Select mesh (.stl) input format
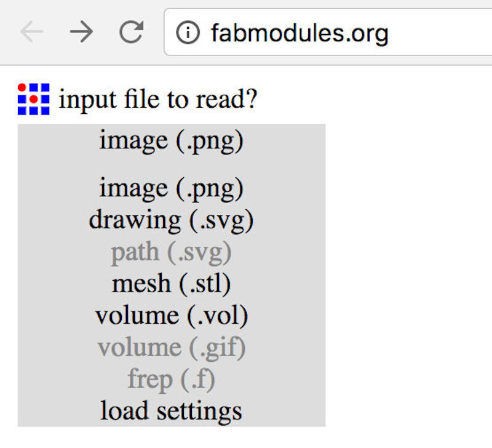The height and width of the screenshot is (448, 492). (171, 284)
